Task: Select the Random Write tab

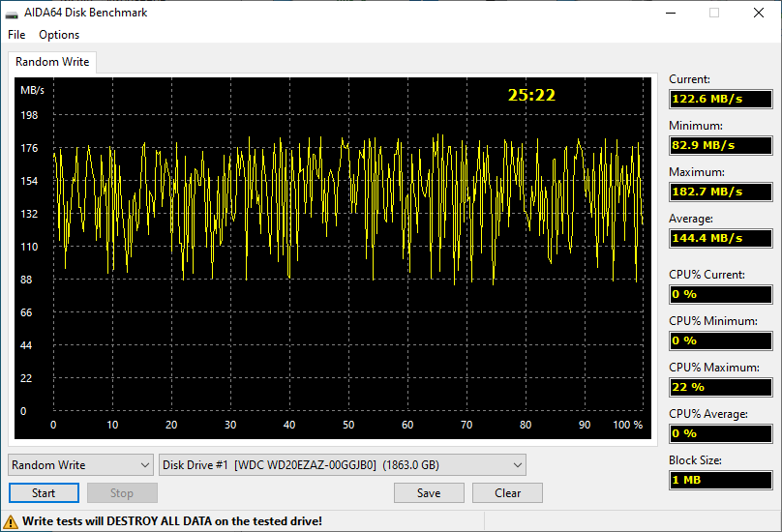Action: (52, 62)
